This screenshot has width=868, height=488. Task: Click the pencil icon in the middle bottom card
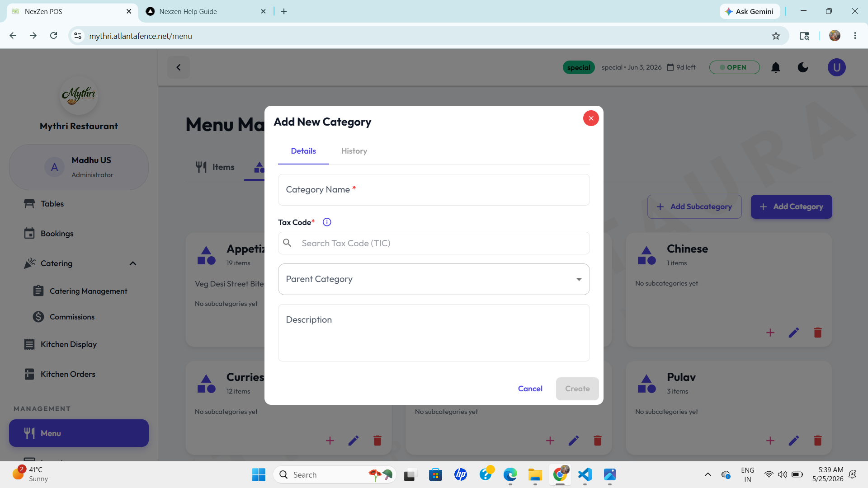574,441
